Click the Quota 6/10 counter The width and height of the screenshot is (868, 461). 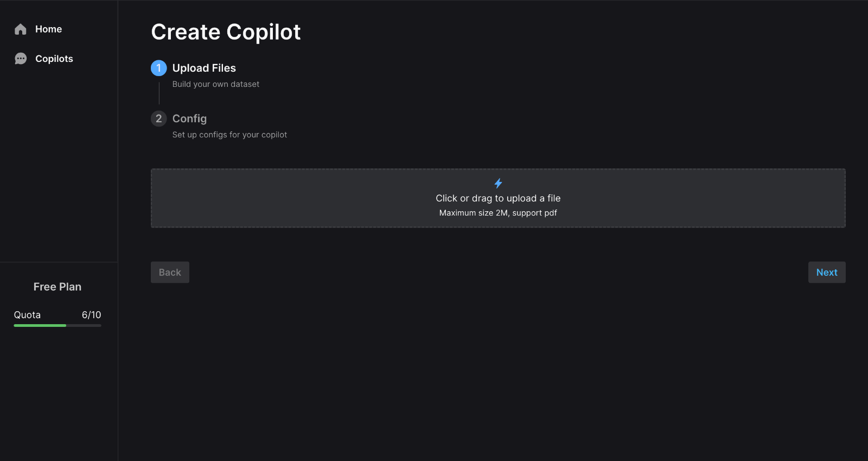click(57, 314)
